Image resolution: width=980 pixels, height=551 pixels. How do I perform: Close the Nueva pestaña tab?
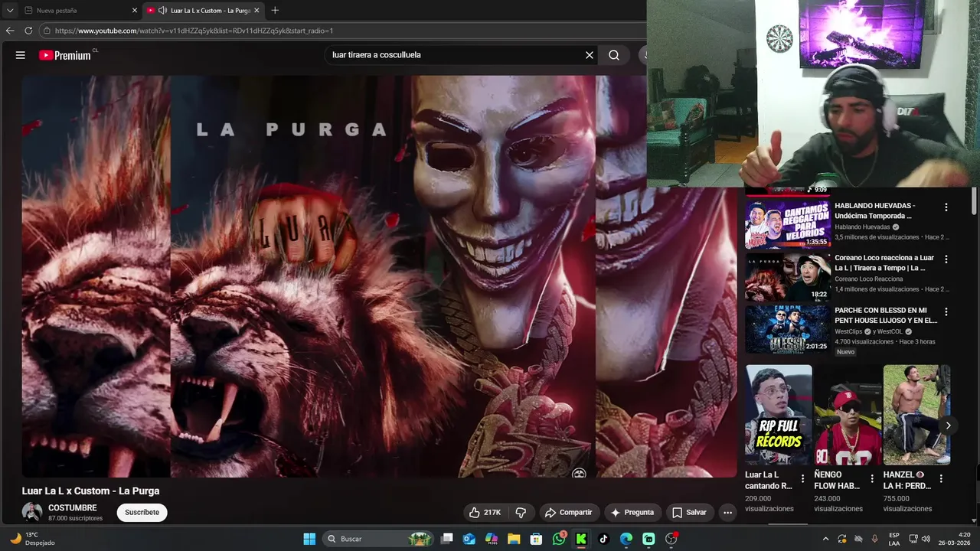coord(135,10)
